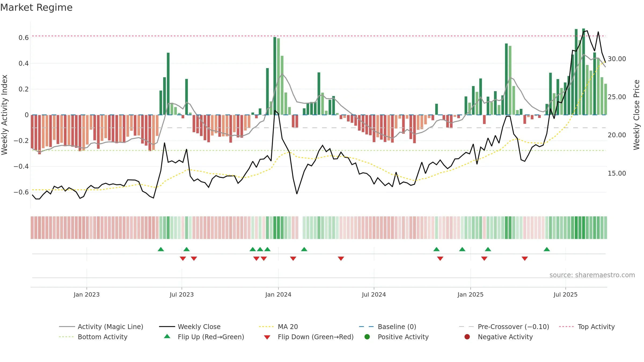
Task: Click the 15.00 price axis label
Action: click(617, 173)
